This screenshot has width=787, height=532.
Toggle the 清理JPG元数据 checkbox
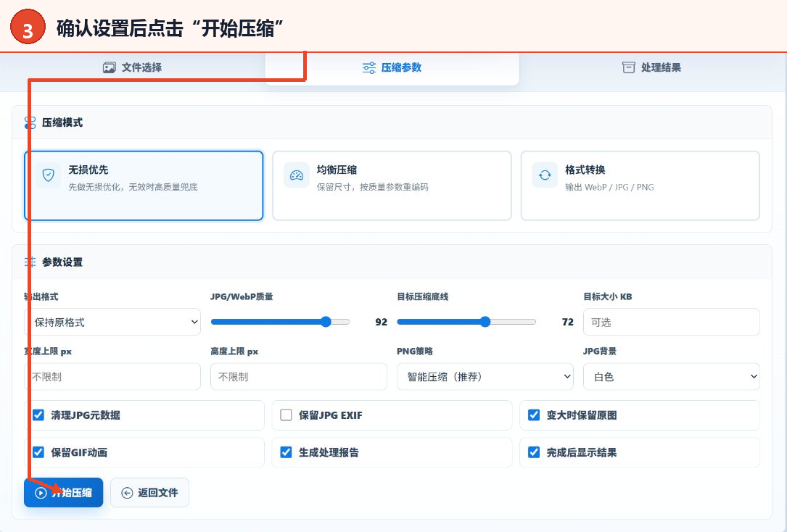pyautogui.click(x=38, y=415)
